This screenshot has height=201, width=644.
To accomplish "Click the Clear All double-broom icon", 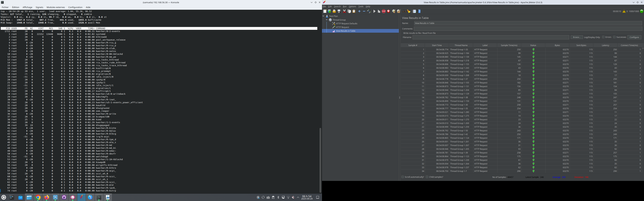I will pyautogui.click(x=398, y=11).
